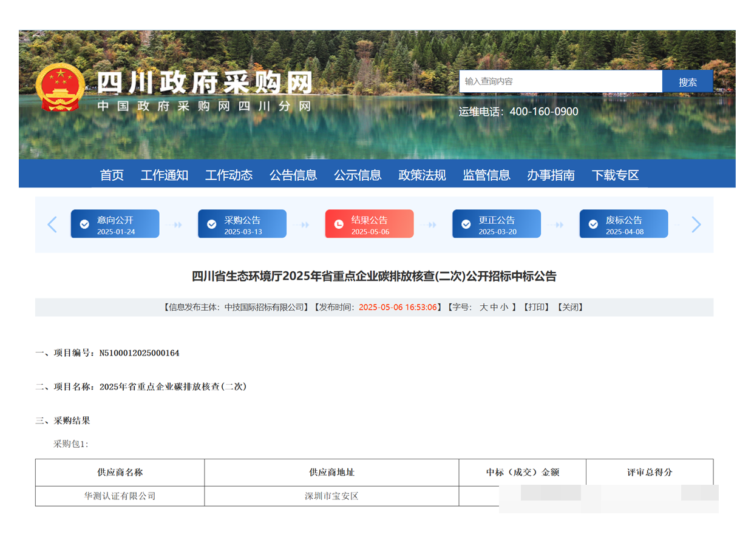This screenshot has height=560, width=754.
Task: Go to 首页 in navigation bar
Action: 112,175
